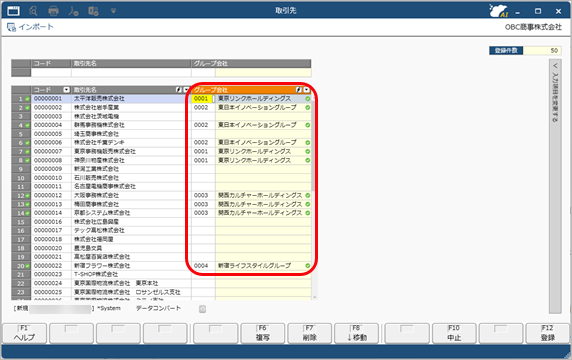Click the Office export icon
Screen dimensions: 572x360
(x=93, y=11)
